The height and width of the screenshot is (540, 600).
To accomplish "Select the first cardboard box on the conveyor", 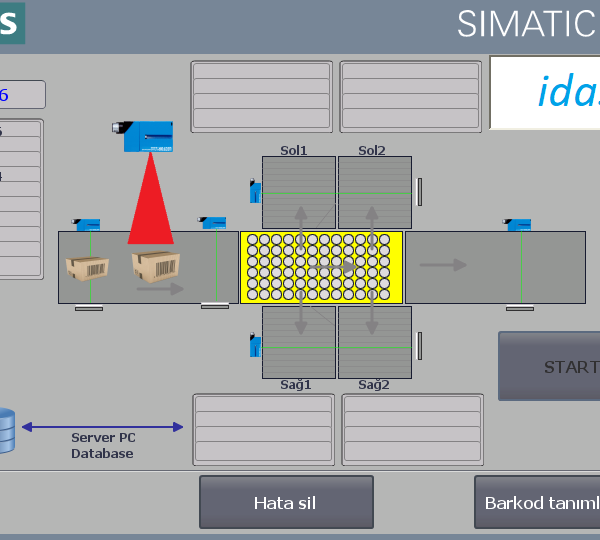I will pos(87,268).
